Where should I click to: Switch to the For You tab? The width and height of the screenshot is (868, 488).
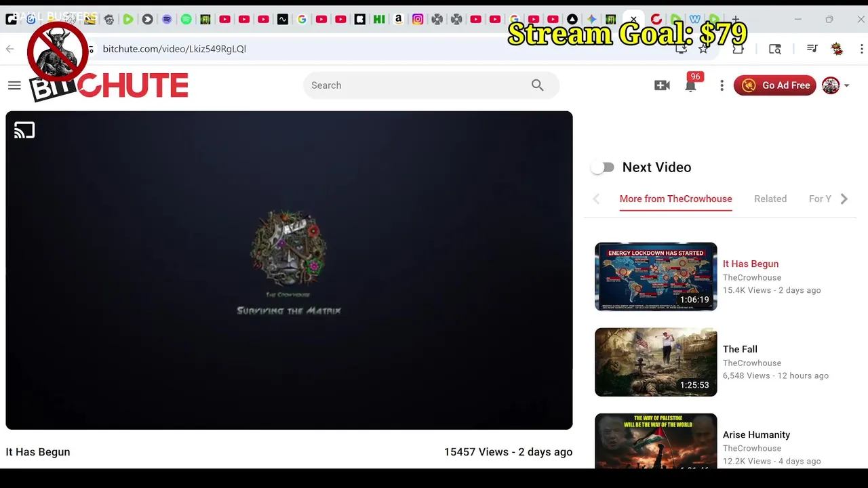pos(820,199)
